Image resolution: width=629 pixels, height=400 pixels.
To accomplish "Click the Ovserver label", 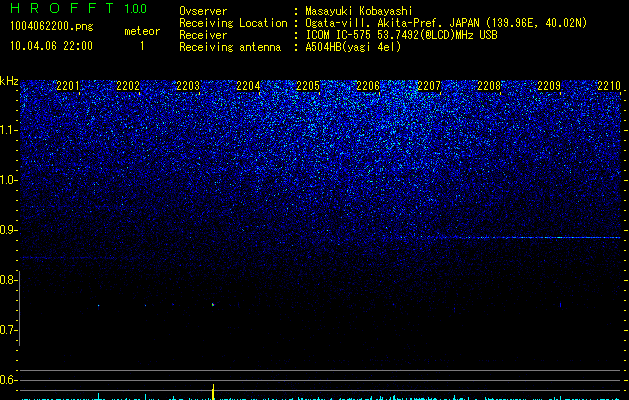I will point(203,11).
